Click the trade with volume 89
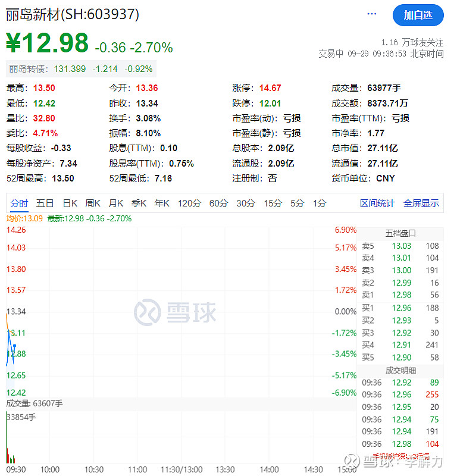Image resolution: width=457 pixels, height=476 pixels. [x=400, y=383]
